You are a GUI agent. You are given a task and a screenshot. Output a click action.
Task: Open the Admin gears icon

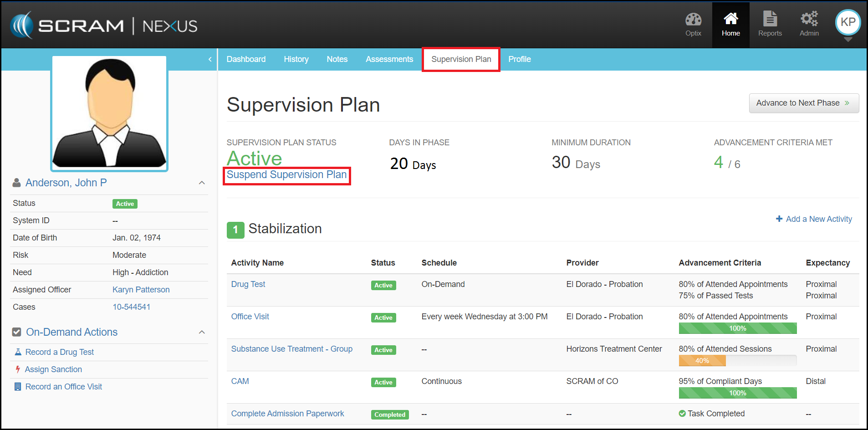809,19
